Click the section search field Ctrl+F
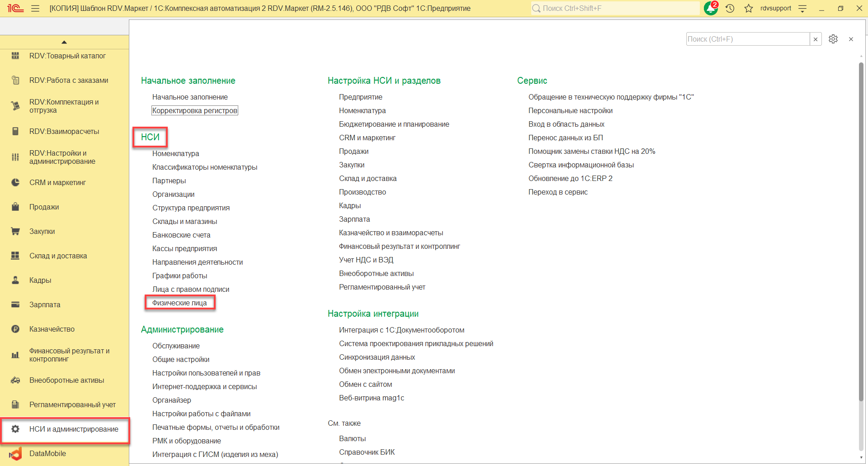 pos(748,39)
